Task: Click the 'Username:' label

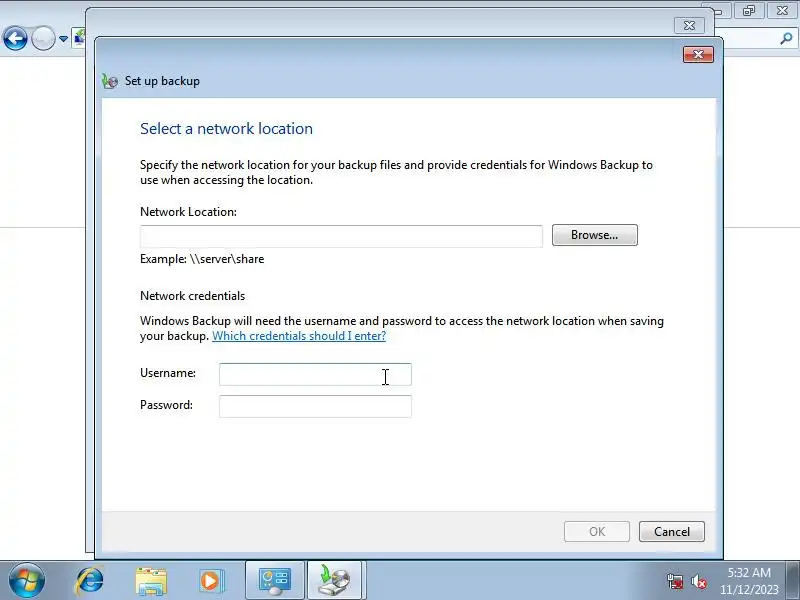Action: pos(168,373)
